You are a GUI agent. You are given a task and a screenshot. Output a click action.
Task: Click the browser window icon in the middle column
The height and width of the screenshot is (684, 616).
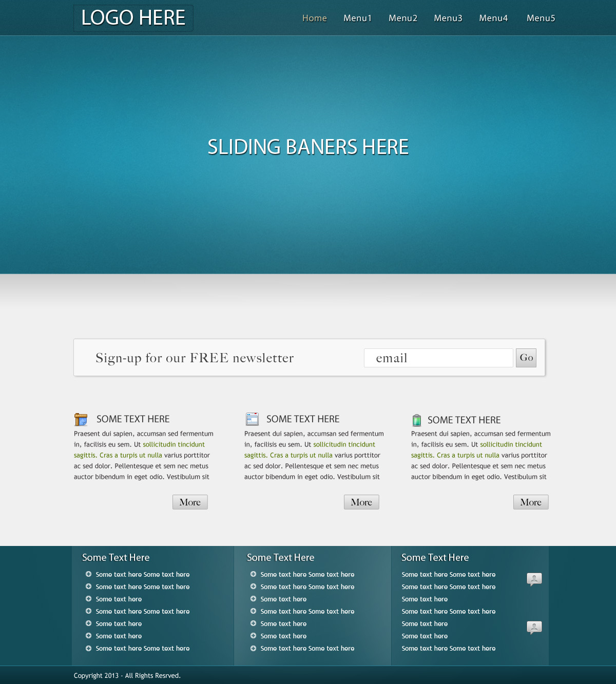(x=252, y=419)
